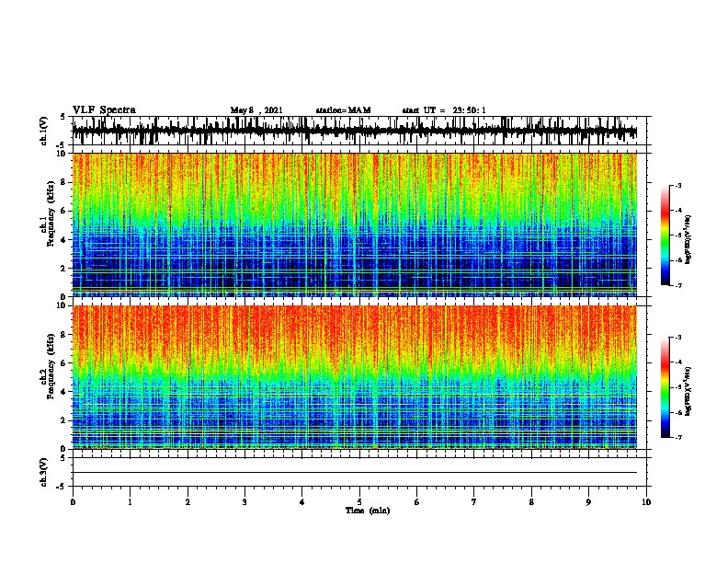Click the '-3' tick on the ch.1 colorbar
The height and width of the screenshot is (563, 728).
677,185
